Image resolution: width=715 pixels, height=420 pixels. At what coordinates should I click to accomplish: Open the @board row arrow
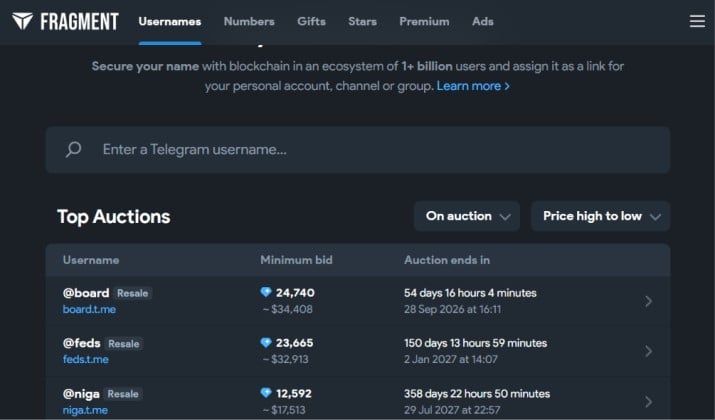[x=648, y=301]
